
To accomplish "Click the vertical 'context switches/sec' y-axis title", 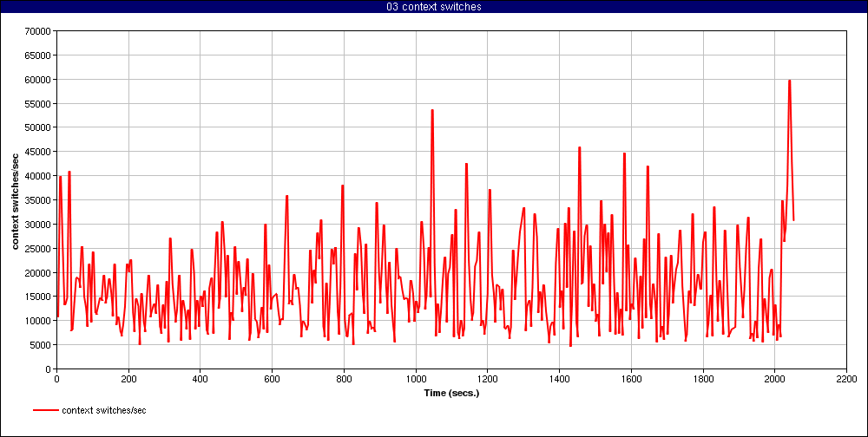I will click(16, 200).
